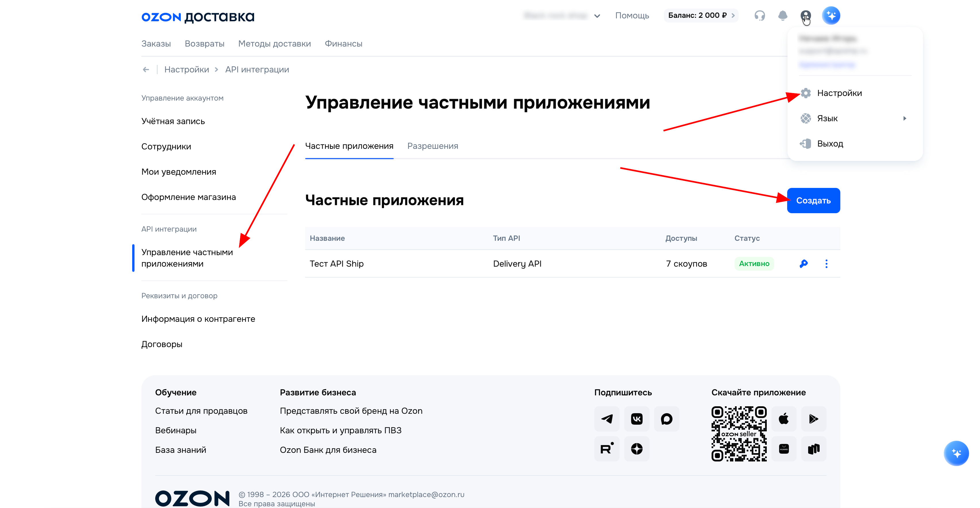Open the headset support chat icon
This screenshot has width=980, height=508.
tap(759, 16)
